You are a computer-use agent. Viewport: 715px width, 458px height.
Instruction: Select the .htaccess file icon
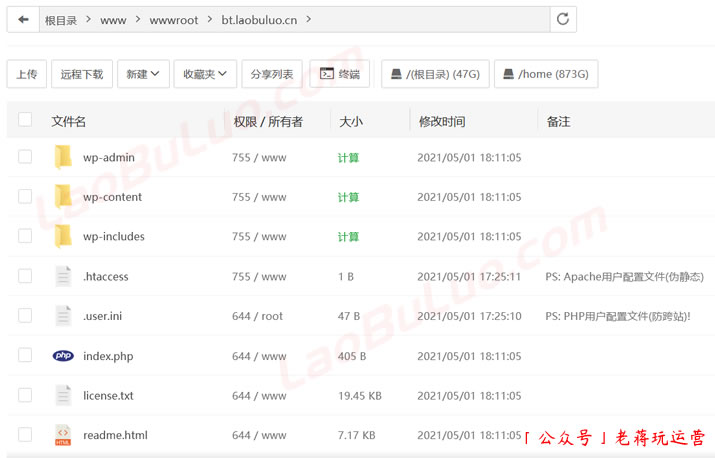(x=63, y=276)
